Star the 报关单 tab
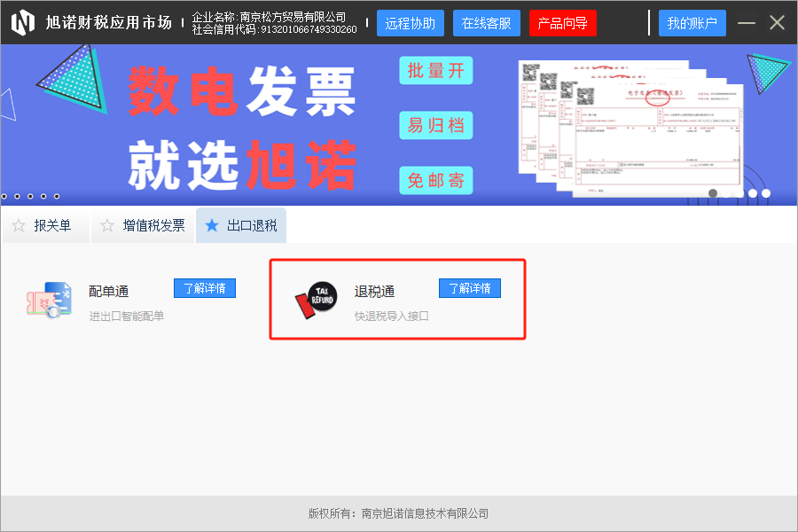This screenshot has height=532, width=798. click(19, 225)
